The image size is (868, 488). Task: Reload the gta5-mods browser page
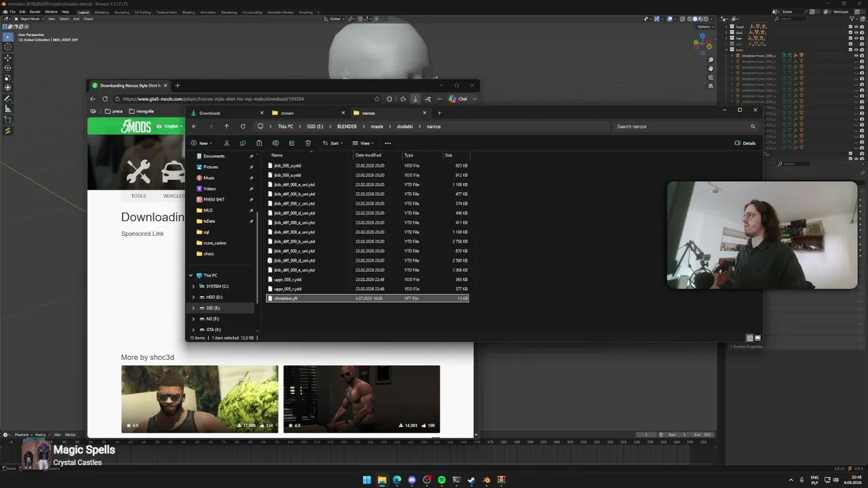[105, 99]
